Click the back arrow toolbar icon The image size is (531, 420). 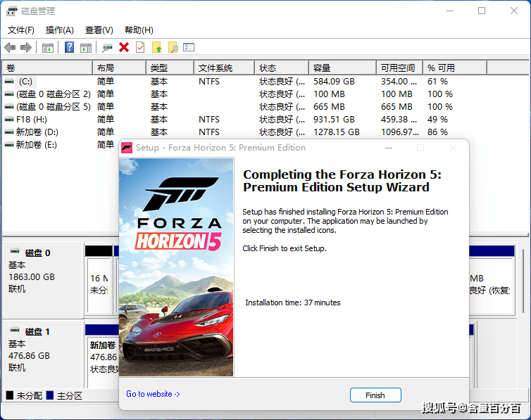pos(10,47)
